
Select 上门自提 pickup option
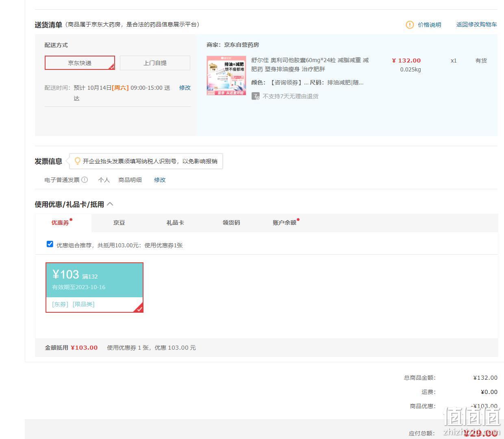155,63
